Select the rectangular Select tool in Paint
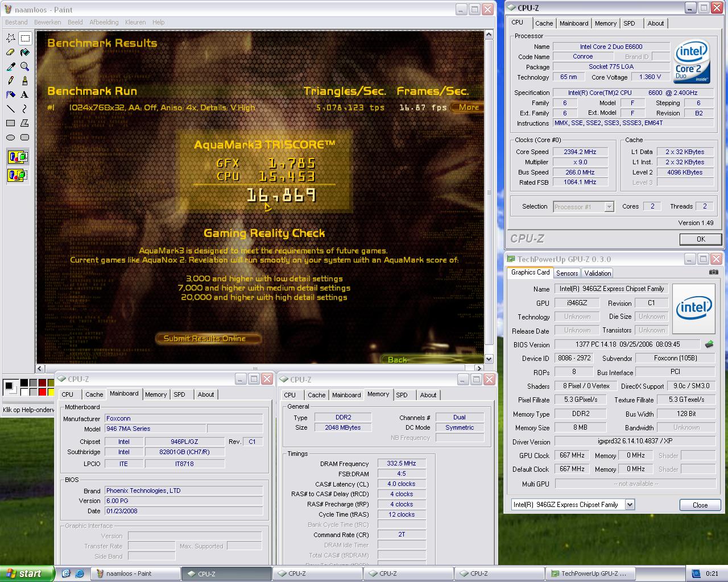 point(25,38)
